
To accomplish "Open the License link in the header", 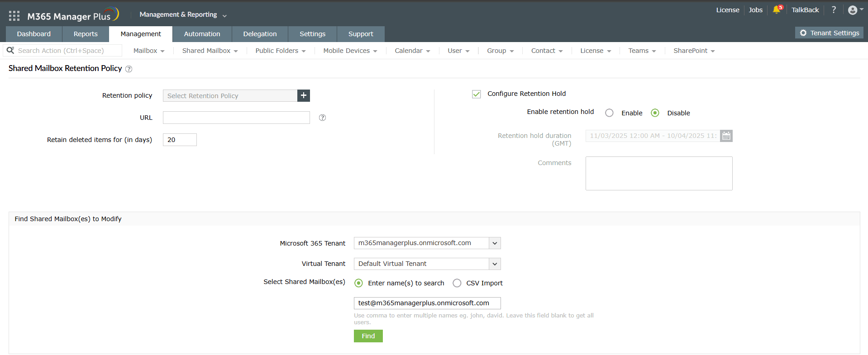I will pyautogui.click(x=728, y=10).
